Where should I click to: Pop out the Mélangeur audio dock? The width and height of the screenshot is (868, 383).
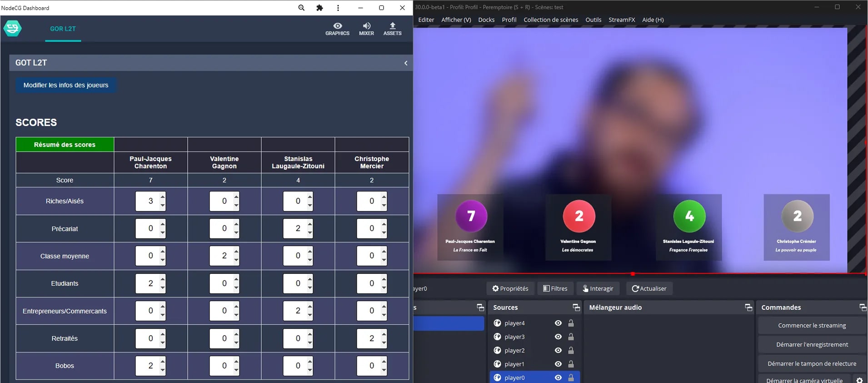[x=748, y=307]
